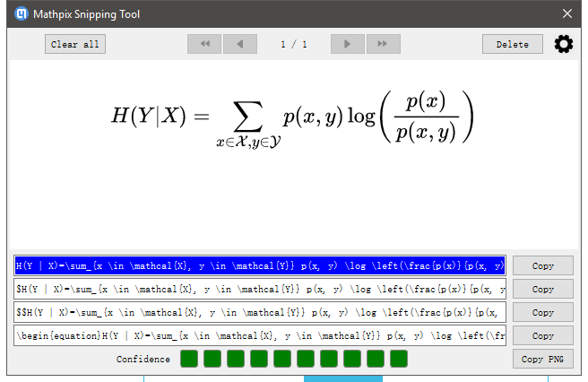Click the rendered H(Y|X) equation image
Image resolution: width=588 pixels, height=382 pixels.
(x=292, y=118)
